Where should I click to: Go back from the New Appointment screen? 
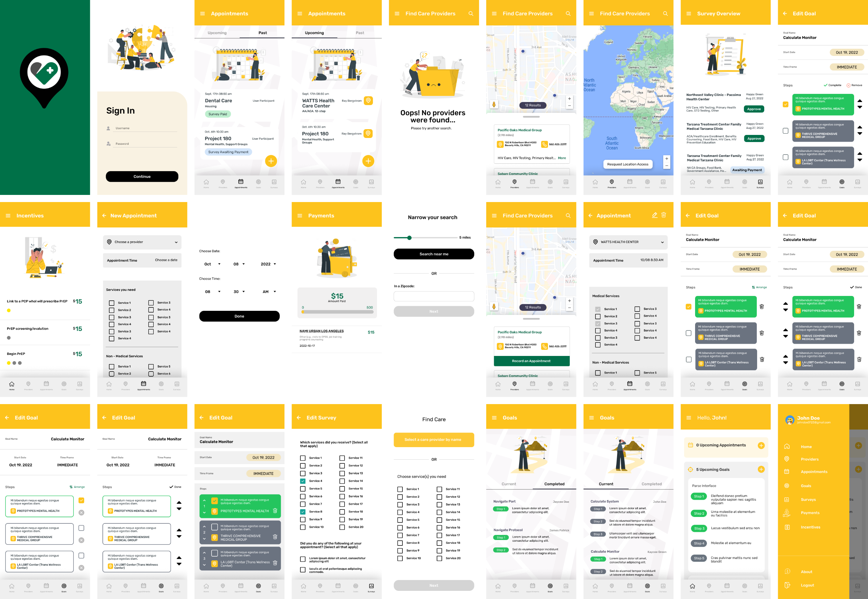click(x=104, y=216)
